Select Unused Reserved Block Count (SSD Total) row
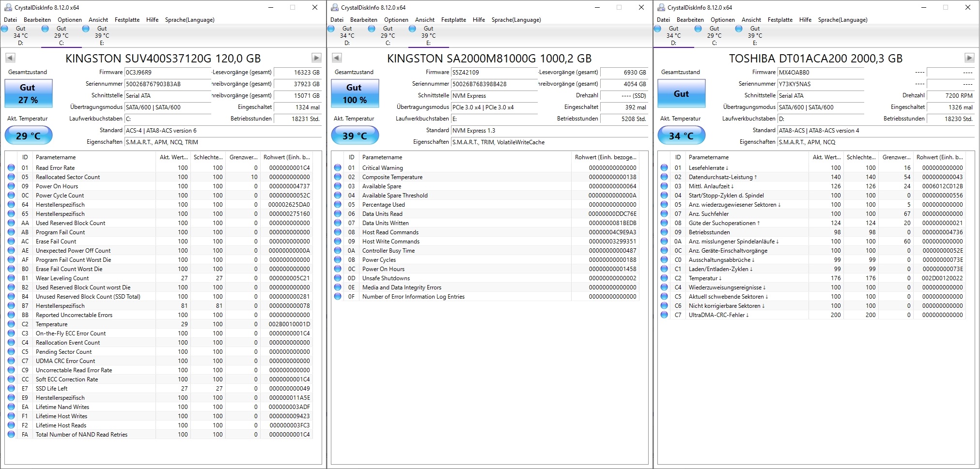980x469 pixels. click(159, 297)
